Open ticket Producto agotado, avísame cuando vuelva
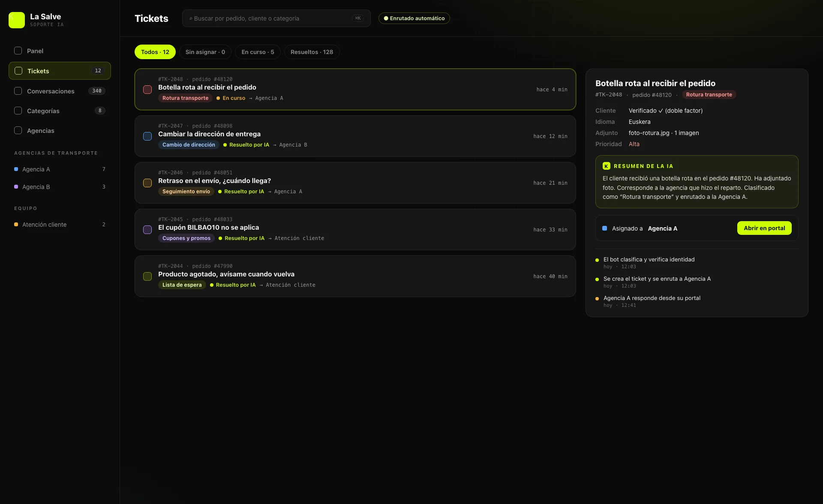The width and height of the screenshot is (823, 504). (x=355, y=276)
